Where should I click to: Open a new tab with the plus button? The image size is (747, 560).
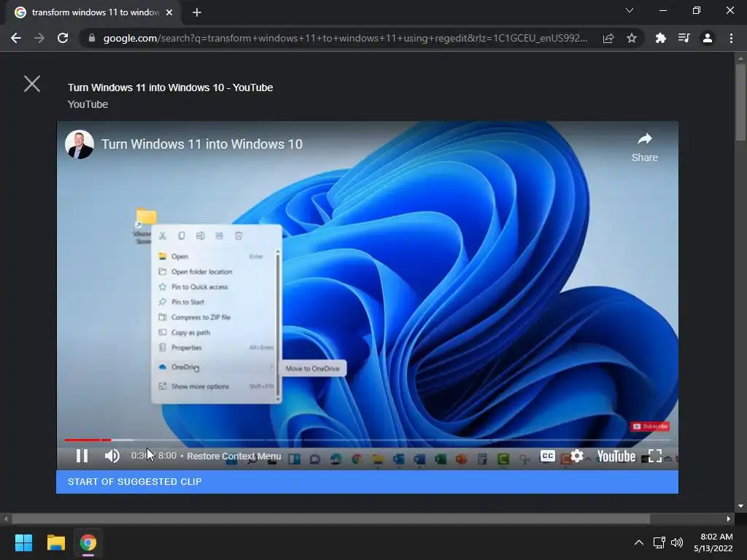[197, 12]
